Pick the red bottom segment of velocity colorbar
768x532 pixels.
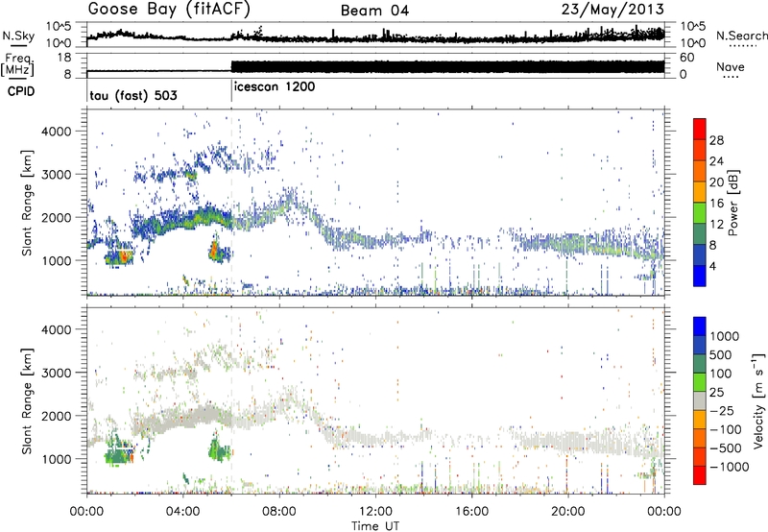[x=700, y=474]
